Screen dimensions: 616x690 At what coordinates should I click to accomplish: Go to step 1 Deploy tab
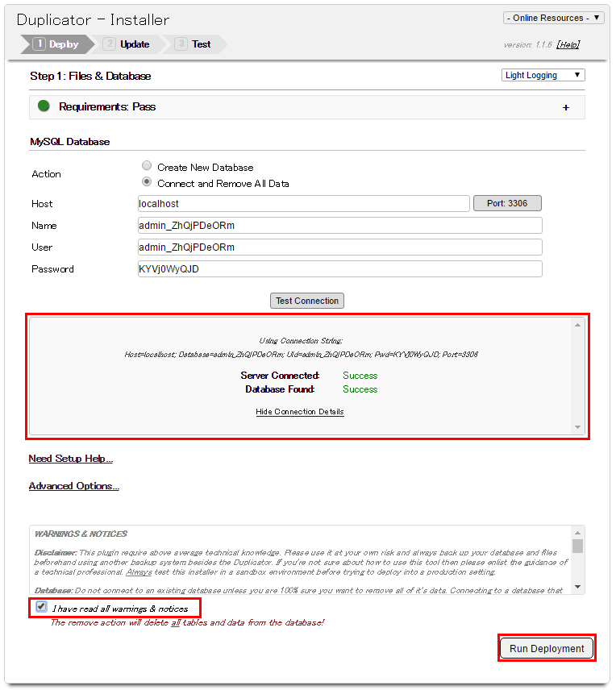[x=58, y=44]
